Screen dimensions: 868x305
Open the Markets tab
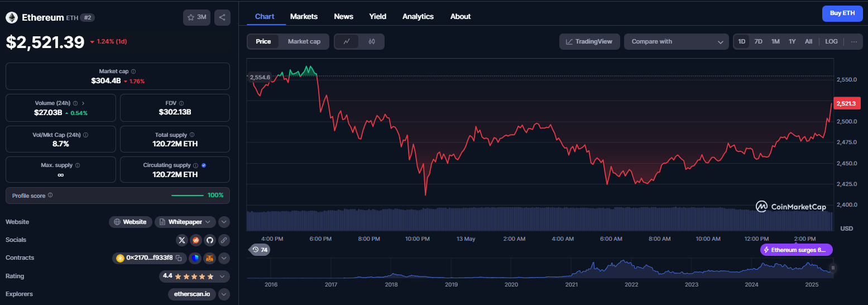point(304,16)
